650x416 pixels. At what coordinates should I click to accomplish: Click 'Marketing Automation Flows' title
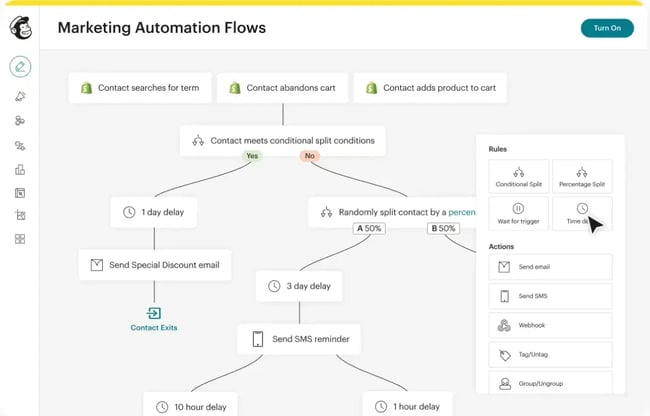click(x=162, y=28)
